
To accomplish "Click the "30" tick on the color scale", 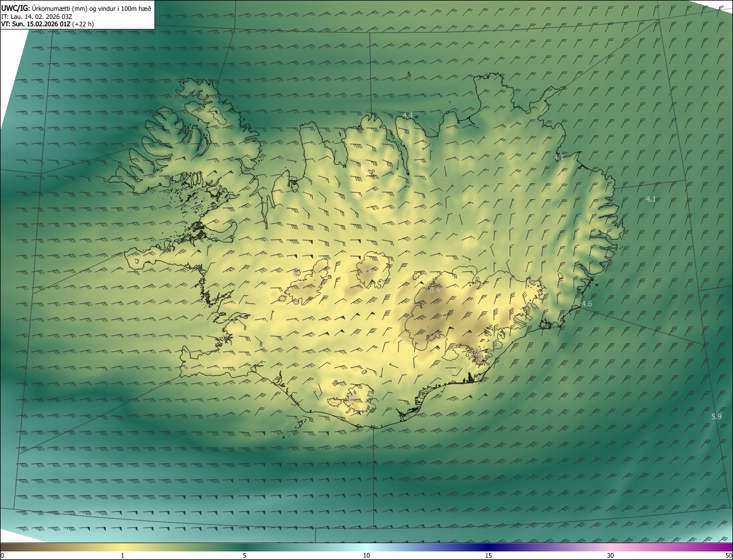I will pos(610,555).
